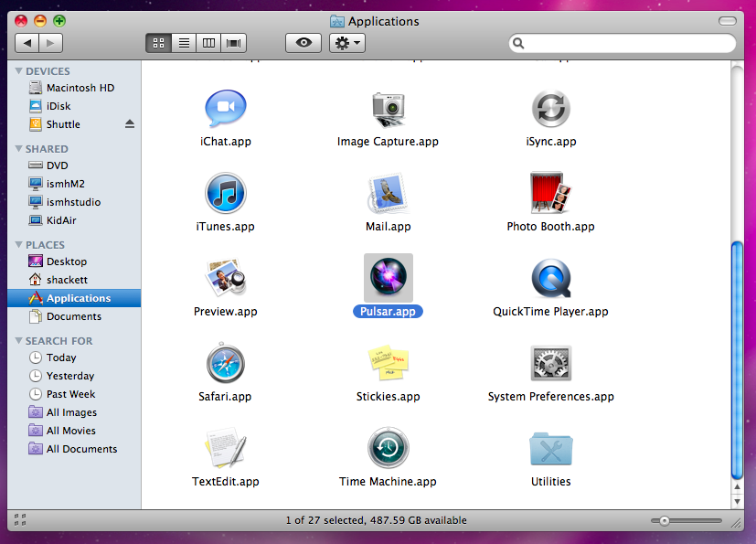Collapse the PLACES sidebar section
756x544 pixels.
[19, 244]
